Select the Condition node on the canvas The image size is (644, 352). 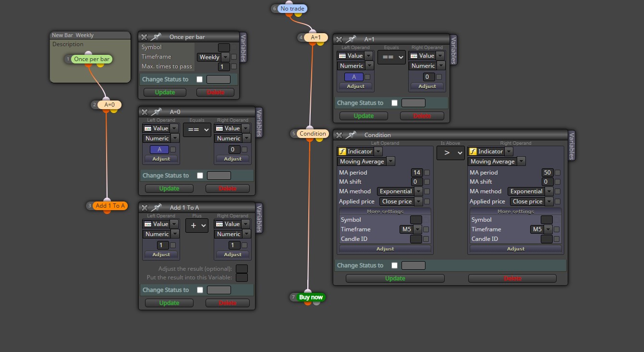click(313, 134)
